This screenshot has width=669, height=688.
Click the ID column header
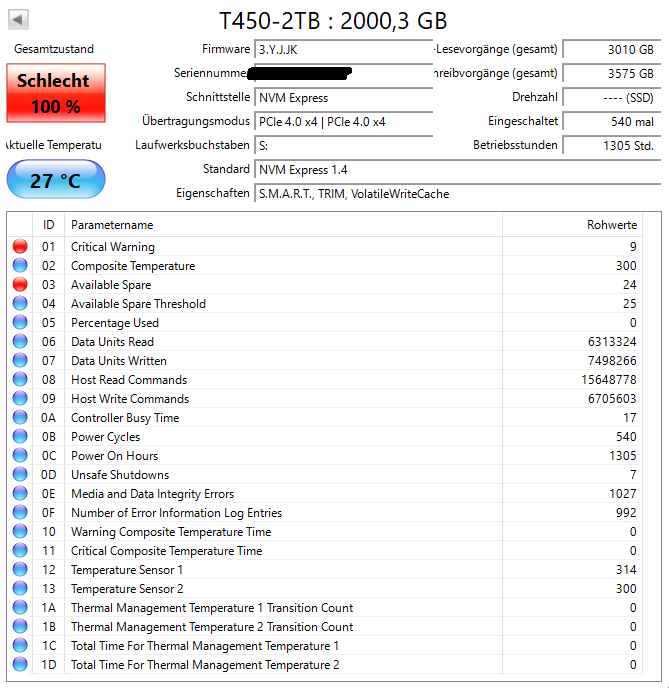pyautogui.click(x=48, y=225)
